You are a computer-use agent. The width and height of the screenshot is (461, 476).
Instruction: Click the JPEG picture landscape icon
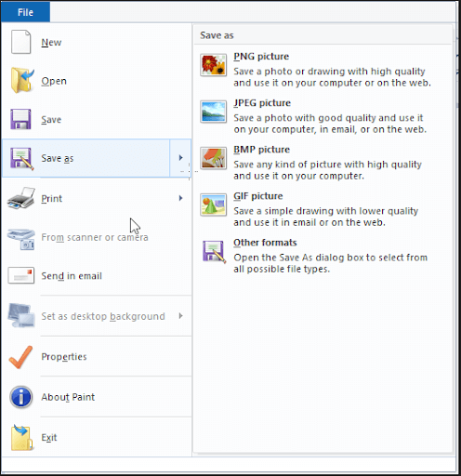213,112
